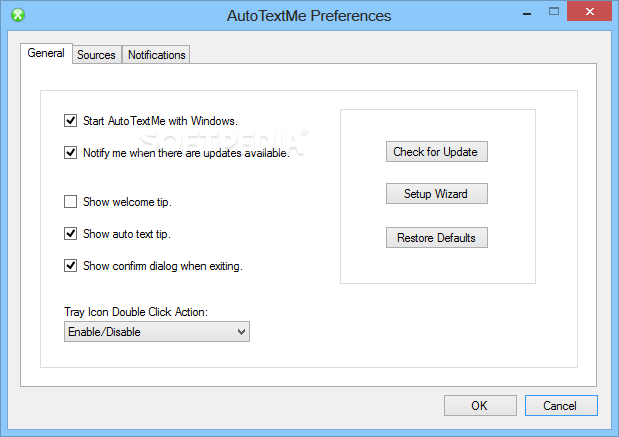Open the Notifications tab
Screen dimensions: 619x437
[156, 54]
